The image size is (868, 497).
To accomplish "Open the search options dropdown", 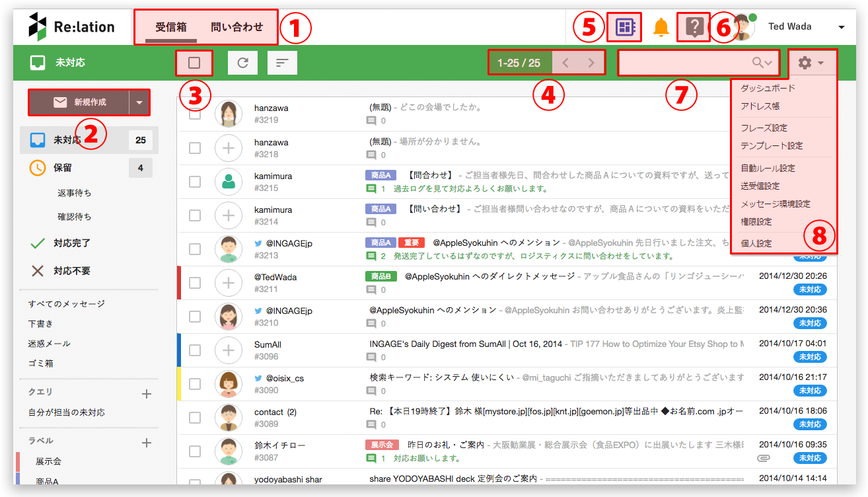I will pyautogui.click(x=768, y=63).
